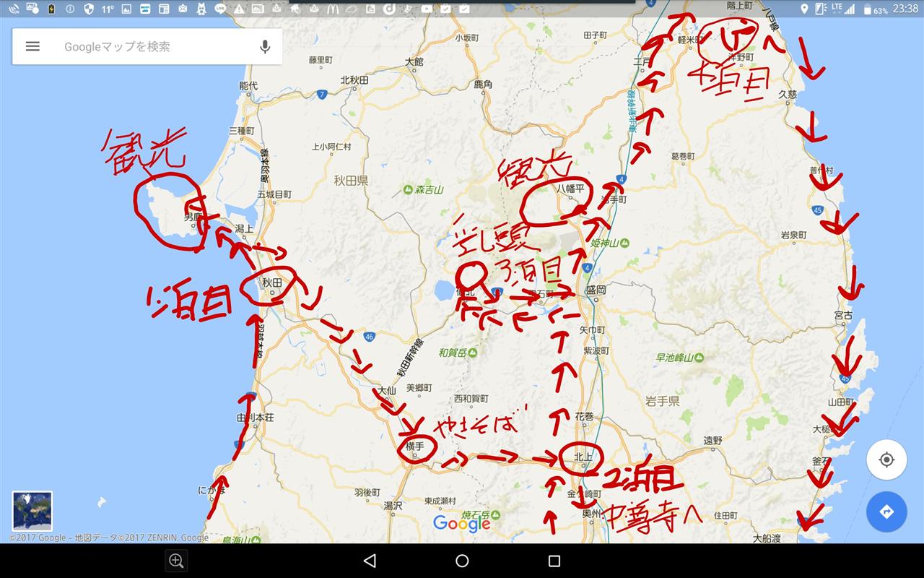This screenshot has height=578, width=924.
Task: Tap the route 46 highway shield
Action: point(369,336)
